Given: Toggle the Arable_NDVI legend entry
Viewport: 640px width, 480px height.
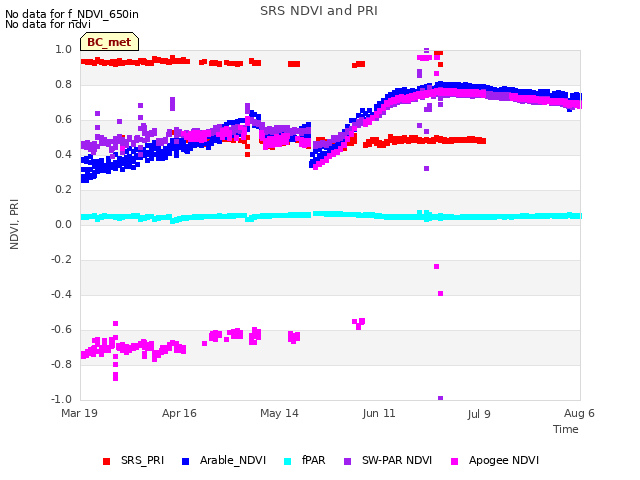Looking at the screenshot, I should (224, 461).
